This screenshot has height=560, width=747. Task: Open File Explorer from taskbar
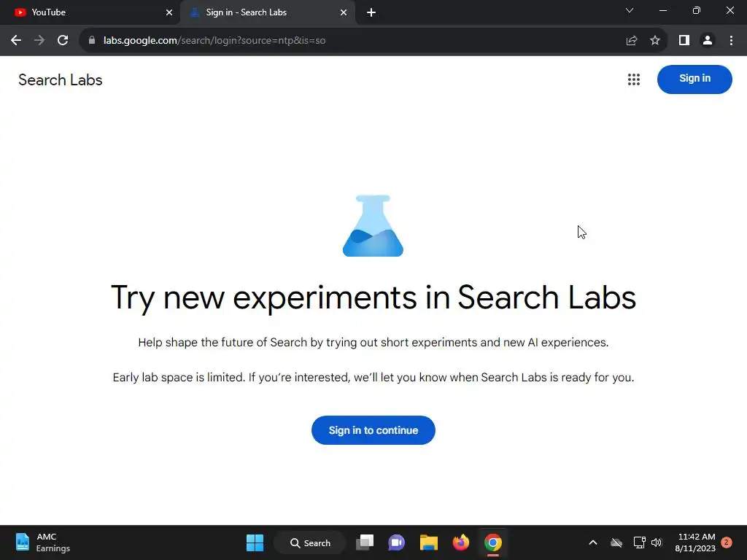click(429, 542)
